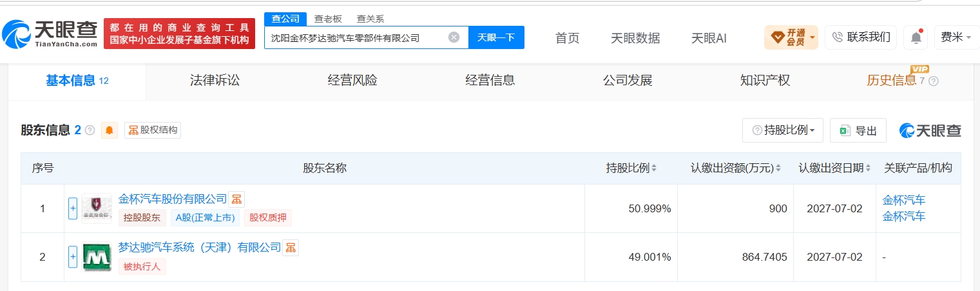This screenshot has width=980, height=291.
Task: Click the red promotional banner 都在用的商业查询工具
Action: pos(179,34)
